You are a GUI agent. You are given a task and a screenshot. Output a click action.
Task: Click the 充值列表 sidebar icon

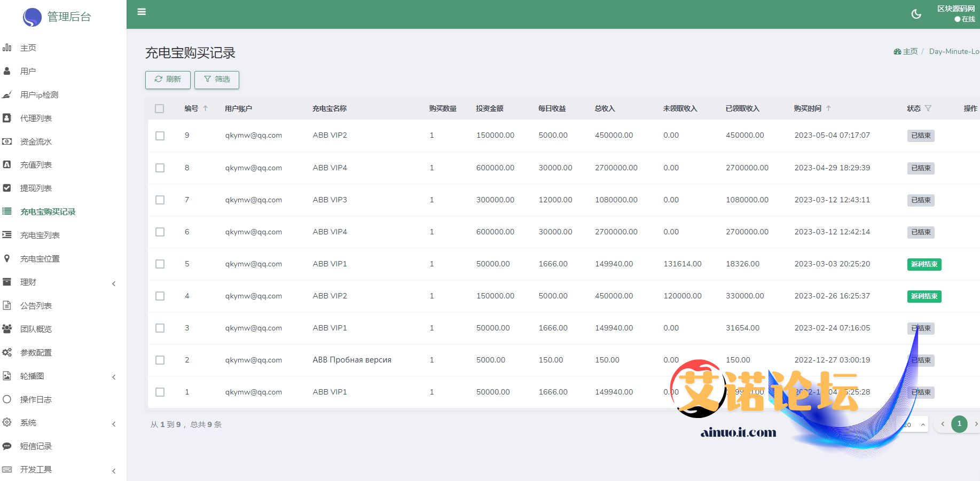(x=7, y=164)
